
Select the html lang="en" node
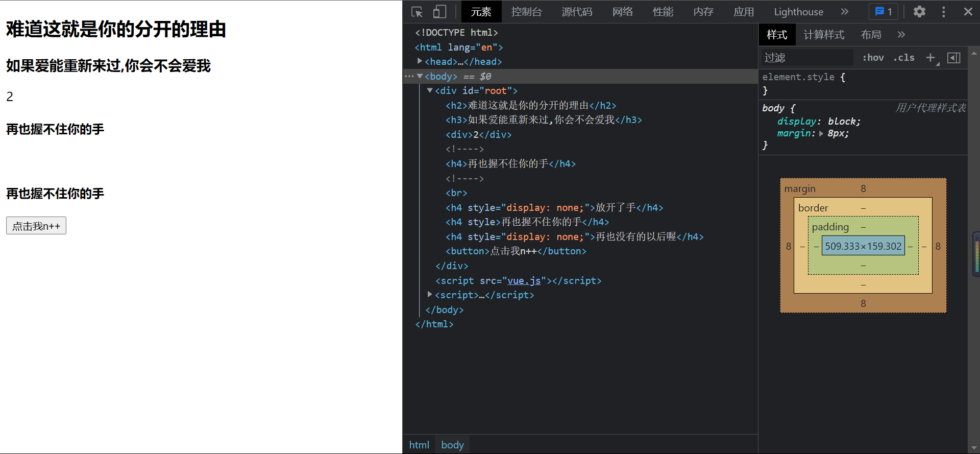tap(459, 47)
